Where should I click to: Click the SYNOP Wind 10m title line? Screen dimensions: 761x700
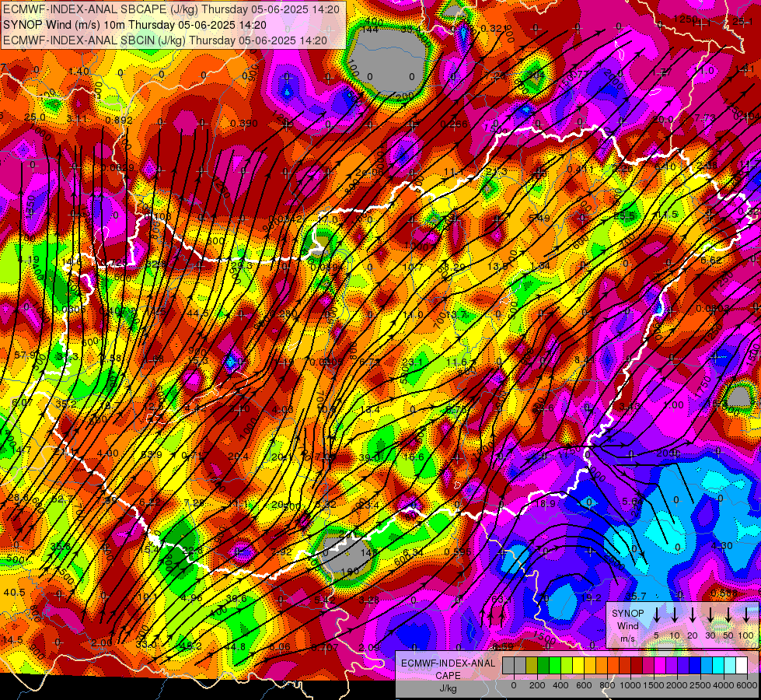point(135,25)
